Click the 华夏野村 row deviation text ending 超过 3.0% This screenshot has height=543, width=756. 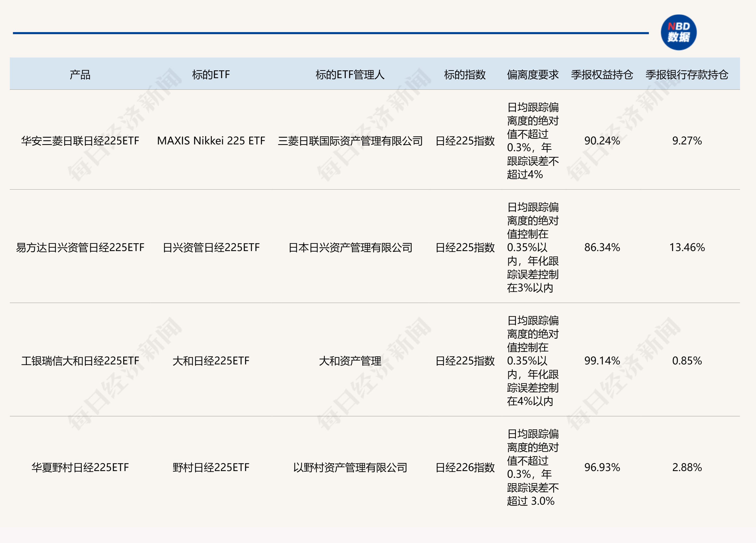coord(533,468)
